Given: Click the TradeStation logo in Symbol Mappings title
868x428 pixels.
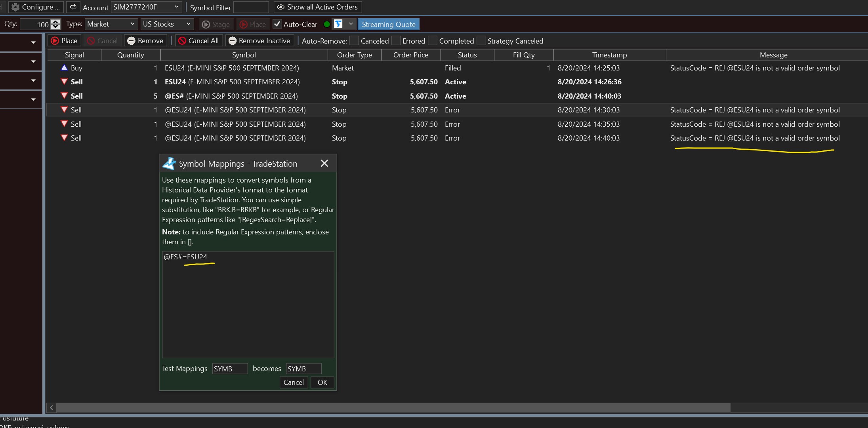Looking at the screenshot, I should 169,164.
